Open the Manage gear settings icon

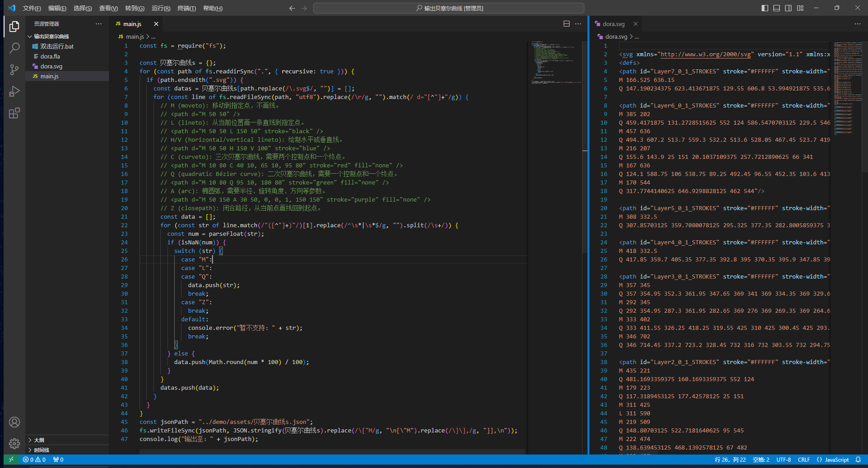(14, 444)
